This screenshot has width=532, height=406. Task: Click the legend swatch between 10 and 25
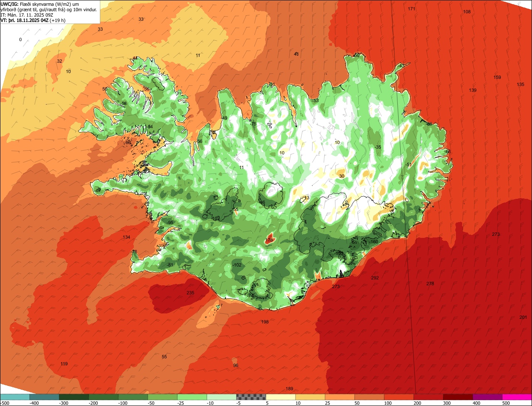pos(310,397)
